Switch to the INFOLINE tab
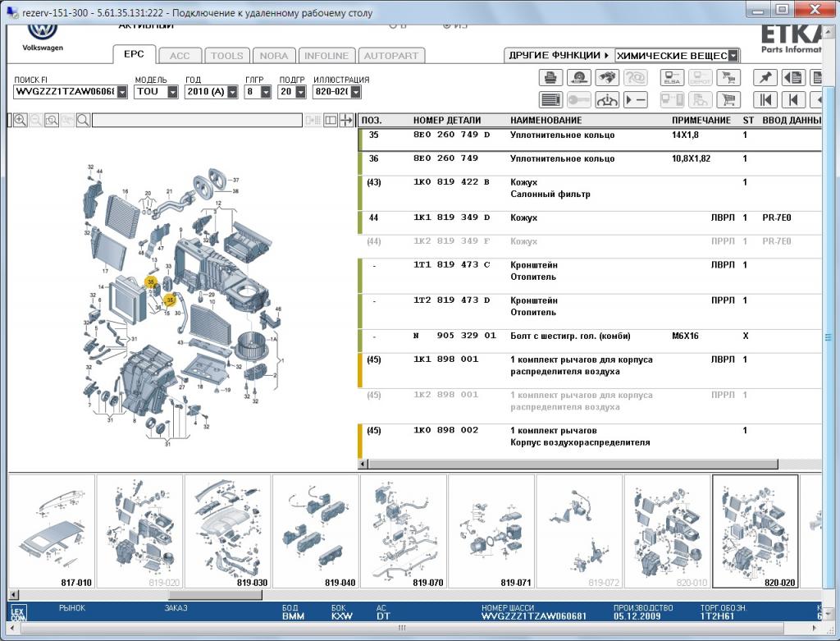Screen dimensions: 840x641 click(326, 56)
